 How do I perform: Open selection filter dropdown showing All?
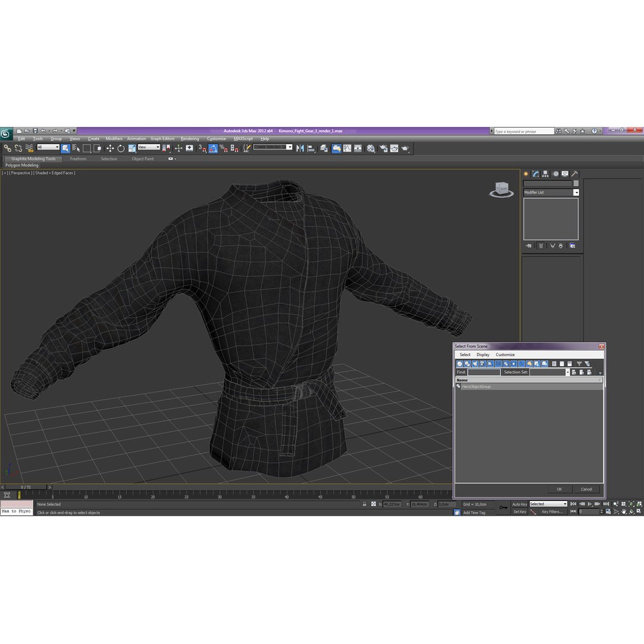(x=48, y=147)
